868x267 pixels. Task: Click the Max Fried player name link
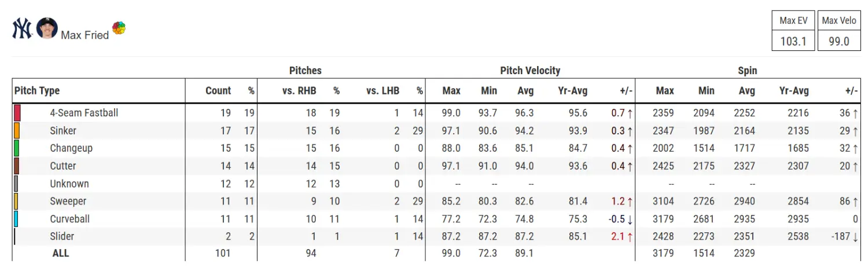tap(84, 35)
